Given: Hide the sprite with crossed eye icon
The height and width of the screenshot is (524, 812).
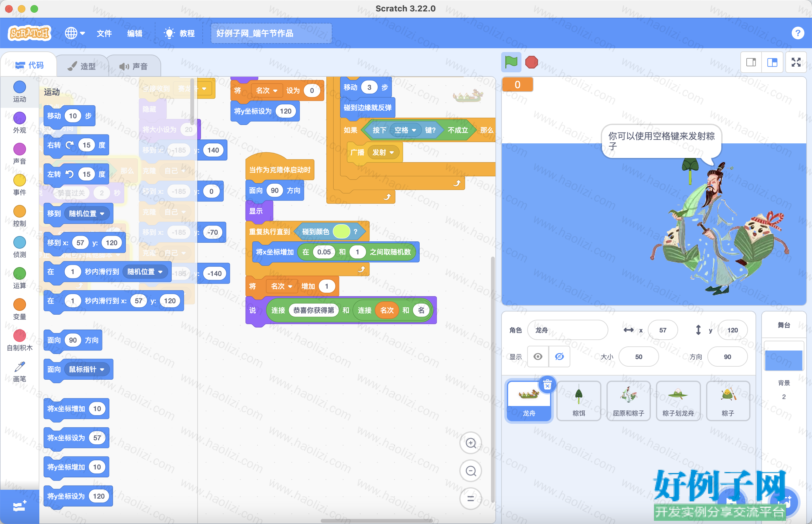Looking at the screenshot, I should [x=559, y=356].
